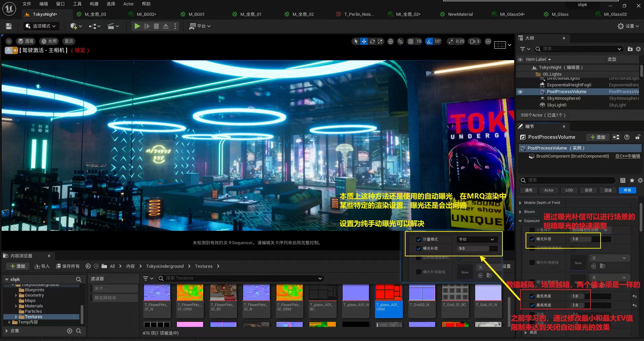Toggle grid position snapping
The width and height of the screenshot is (644, 341).
[411, 41]
